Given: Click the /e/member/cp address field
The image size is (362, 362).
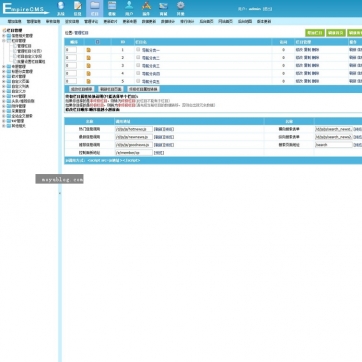Looking at the screenshot, I should [134, 153].
